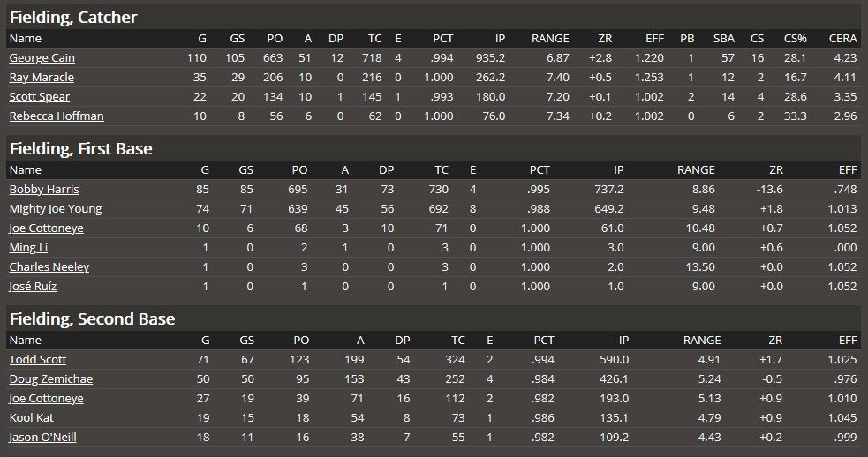Open George Cain's player page
Screen dimensions: 868x457
(42, 58)
